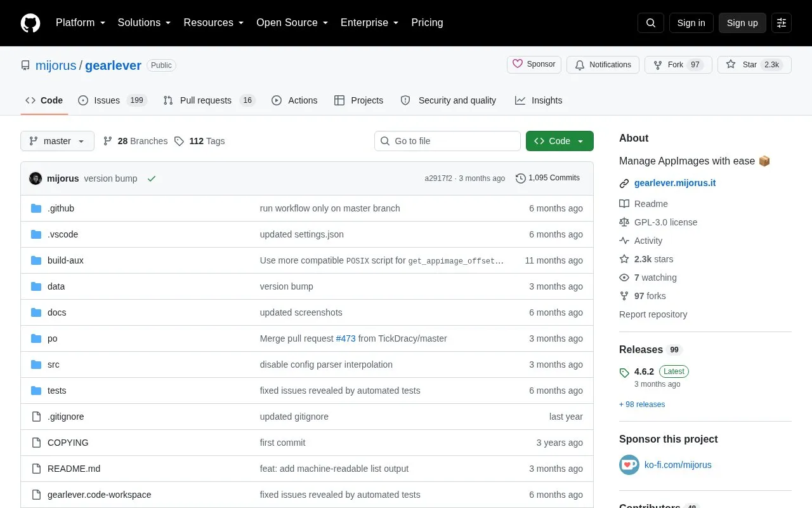The image size is (812, 508).
Task: Expand the Enterprise menu
Action: [x=370, y=23]
